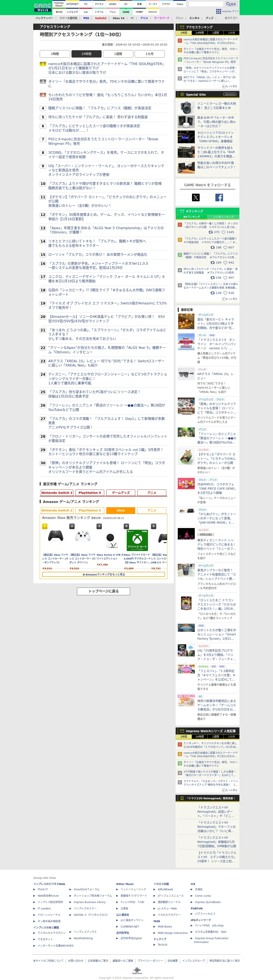Image resolution: width=273 pixels, height=980 pixels.
Task: Select the Amazon Xbox ranking tab
Action: [121, 511]
